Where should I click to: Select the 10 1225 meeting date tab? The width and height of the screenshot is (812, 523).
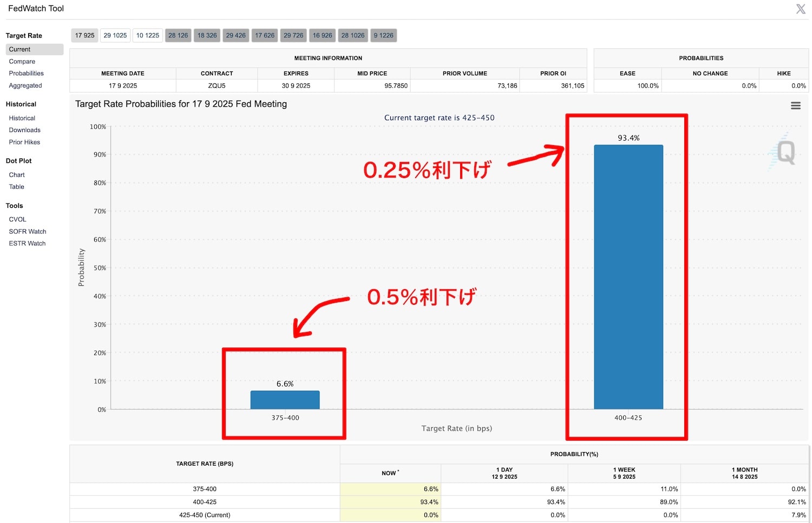[148, 36]
